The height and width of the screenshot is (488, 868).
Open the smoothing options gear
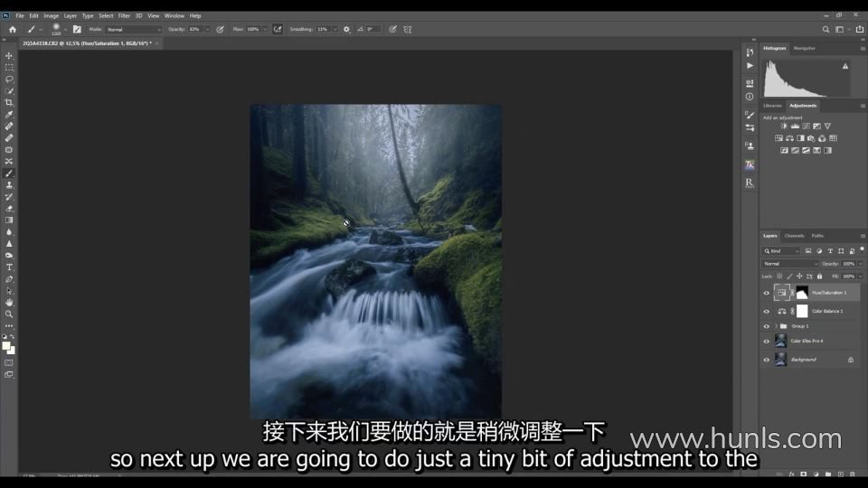click(x=346, y=29)
